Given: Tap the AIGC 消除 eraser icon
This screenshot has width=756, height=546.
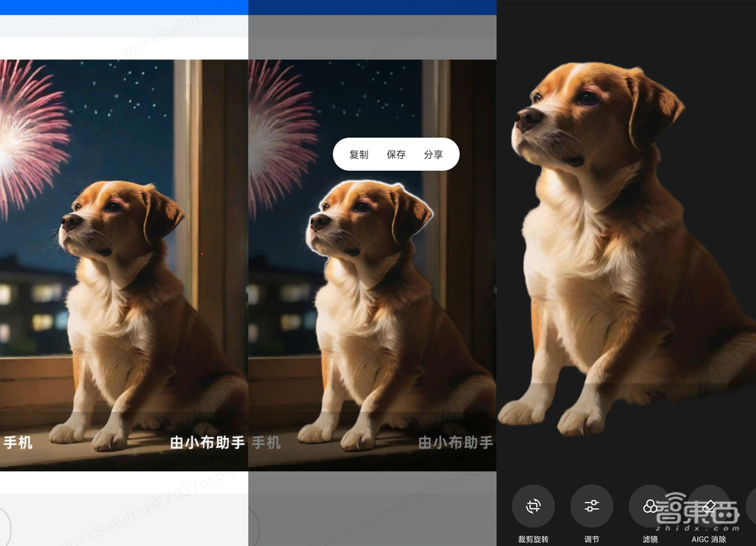Looking at the screenshot, I should (x=708, y=506).
